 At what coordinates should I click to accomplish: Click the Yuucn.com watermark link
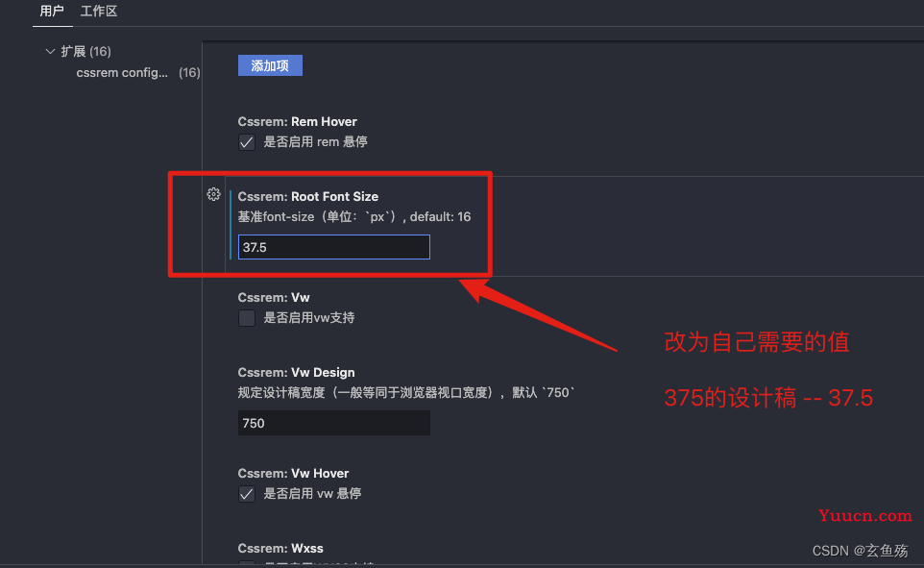tap(865, 515)
